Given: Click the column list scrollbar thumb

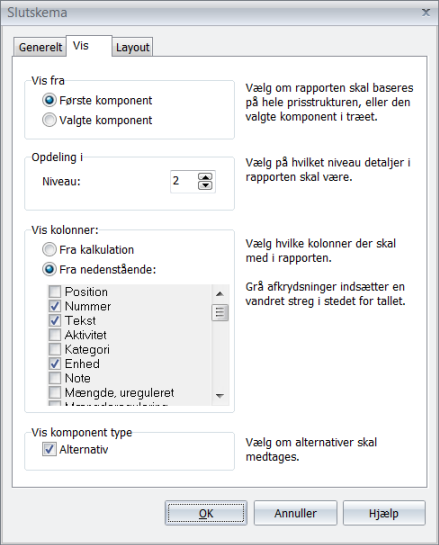Looking at the screenshot, I should (x=220, y=312).
